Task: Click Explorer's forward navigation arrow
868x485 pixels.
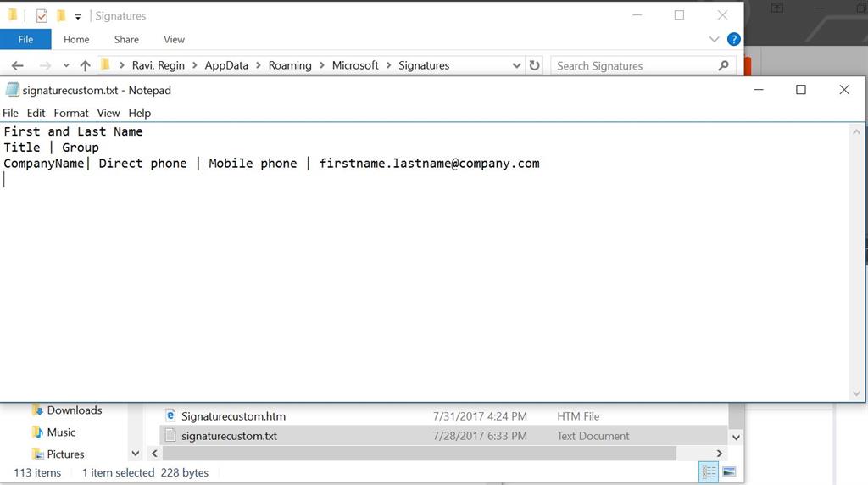Action: click(x=45, y=65)
